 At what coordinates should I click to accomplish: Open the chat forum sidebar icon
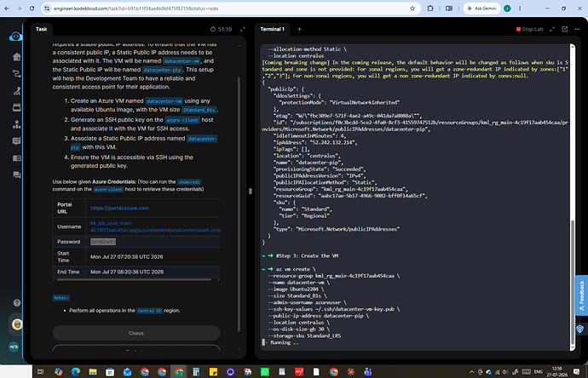[x=16, y=175]
